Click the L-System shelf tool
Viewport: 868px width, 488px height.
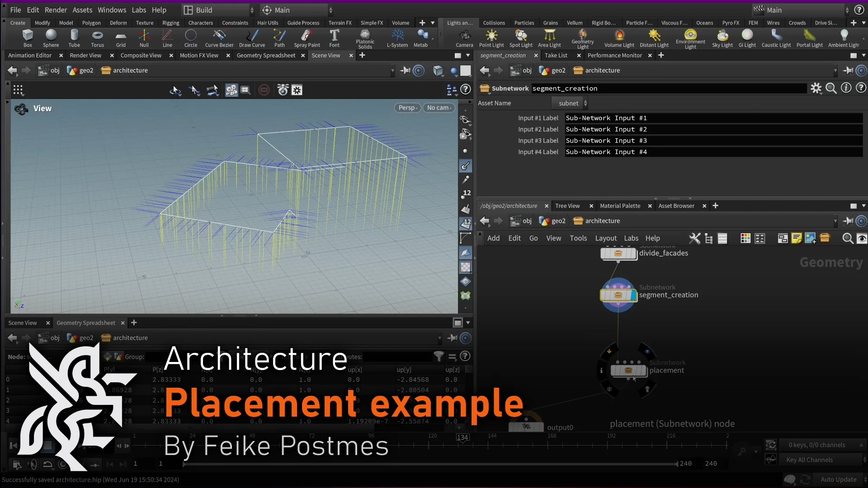tap(397, 38)
